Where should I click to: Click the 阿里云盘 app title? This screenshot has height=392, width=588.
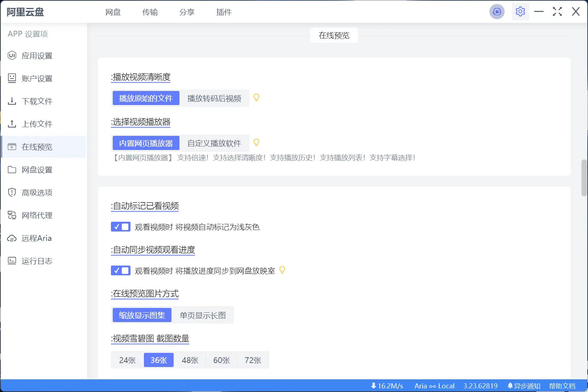point(25,12)
